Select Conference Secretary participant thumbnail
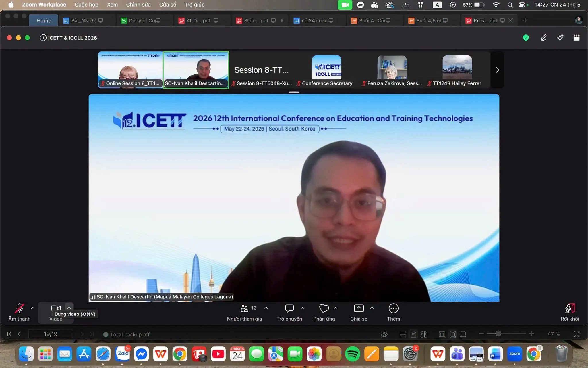The width and height of the screenshot is (588, 368). [326, 70]
